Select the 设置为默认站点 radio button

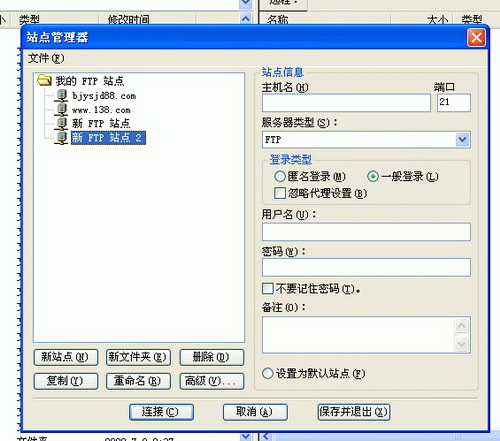click(x=267, y=373)
